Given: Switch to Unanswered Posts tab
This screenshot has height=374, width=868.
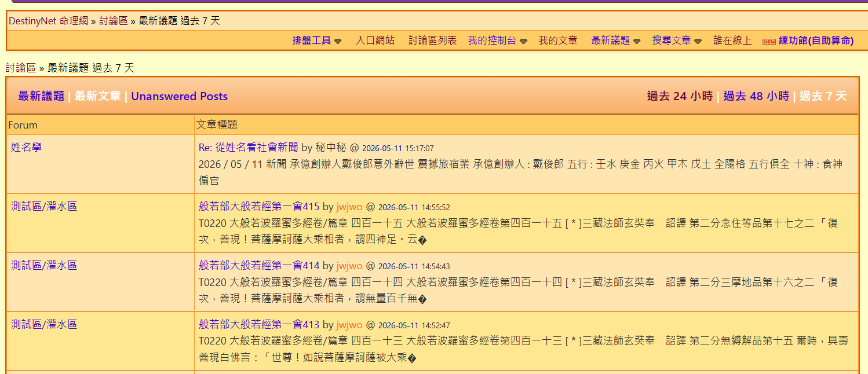Looking at the screenshot, I should click(180, 96).
